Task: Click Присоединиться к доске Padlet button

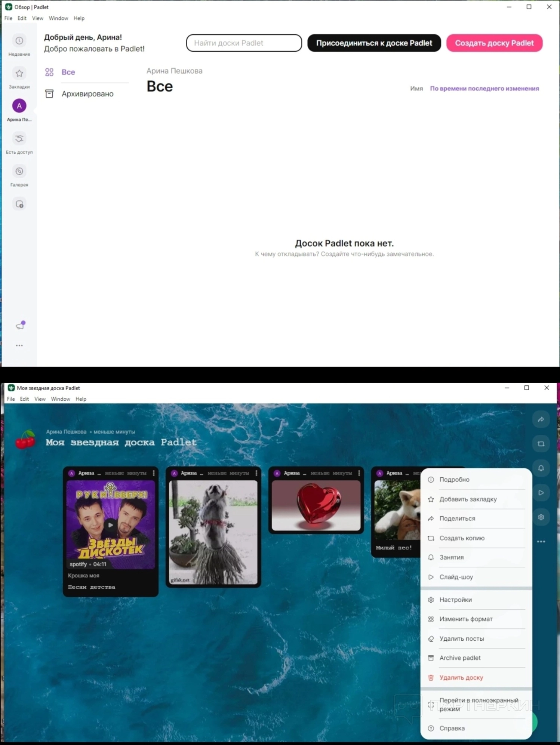Action: (x=374, y=43)
